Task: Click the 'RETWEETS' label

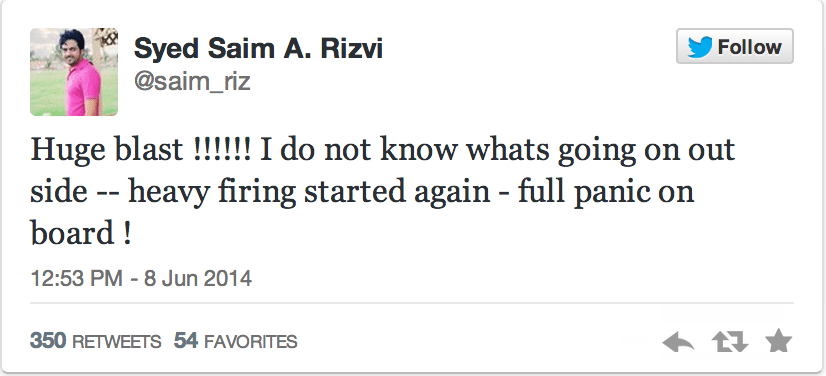Action: pos(116,342)
